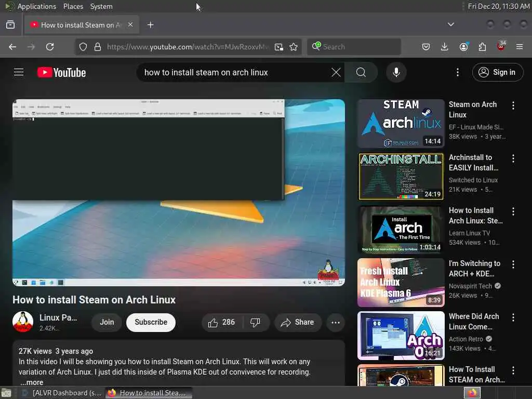
Task: Switch to Firefox taskbar entry
Action: [x=149, y=393]
